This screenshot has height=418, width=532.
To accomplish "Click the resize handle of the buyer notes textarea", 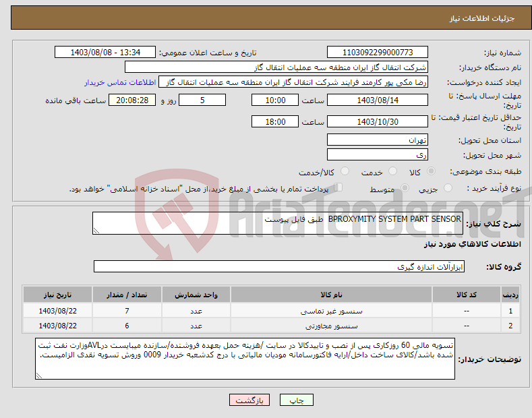I will [x=39, y=376].
